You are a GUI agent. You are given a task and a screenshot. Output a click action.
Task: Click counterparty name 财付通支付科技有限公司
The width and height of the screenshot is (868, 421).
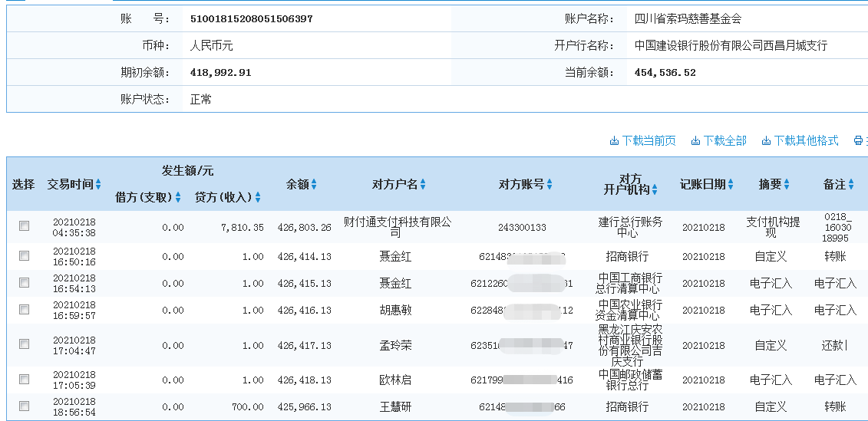pos(398,227)
